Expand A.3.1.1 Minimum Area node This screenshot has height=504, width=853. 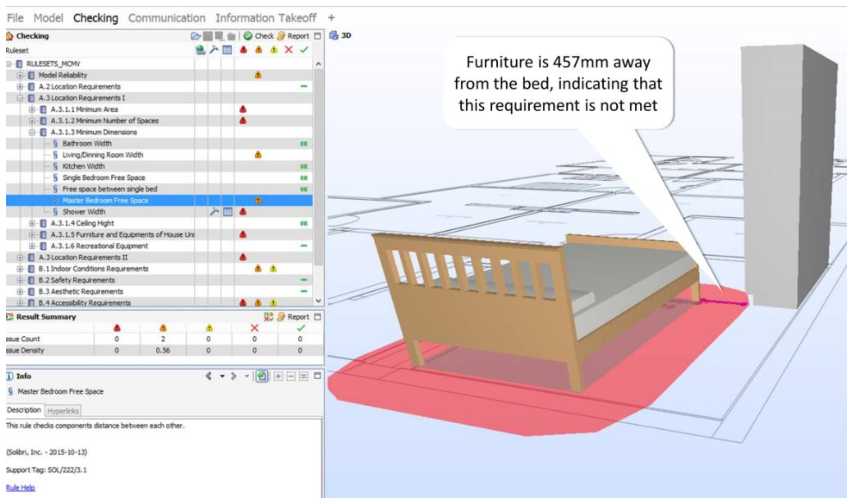click(32, 110)
